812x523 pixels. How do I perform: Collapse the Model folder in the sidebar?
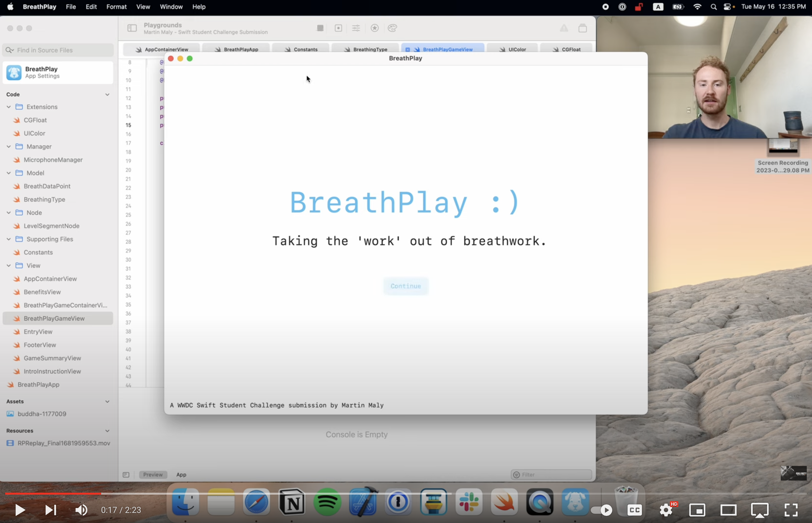click(x=8, y=173)
